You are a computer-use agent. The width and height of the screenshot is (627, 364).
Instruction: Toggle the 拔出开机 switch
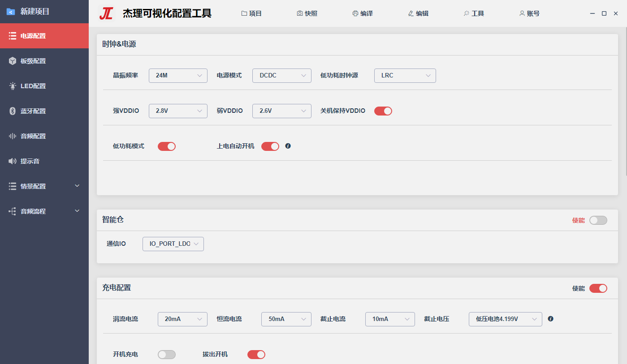pyautogui.click(x=256, y=355)
